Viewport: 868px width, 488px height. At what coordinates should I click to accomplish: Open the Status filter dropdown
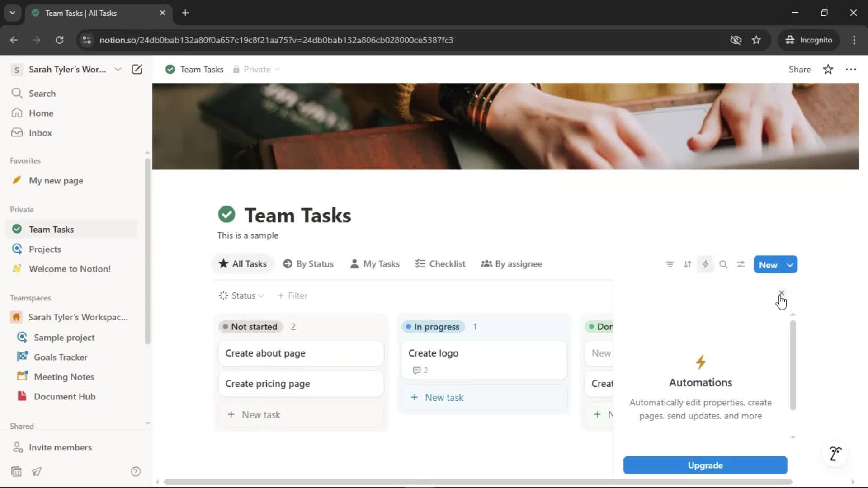(x=241, y=296)
